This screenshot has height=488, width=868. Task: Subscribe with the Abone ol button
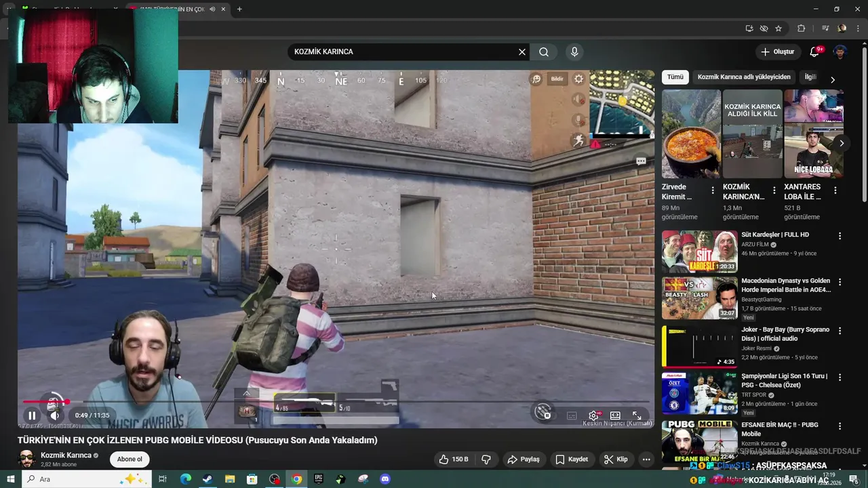pyautogui.click(x=130, y=459)
